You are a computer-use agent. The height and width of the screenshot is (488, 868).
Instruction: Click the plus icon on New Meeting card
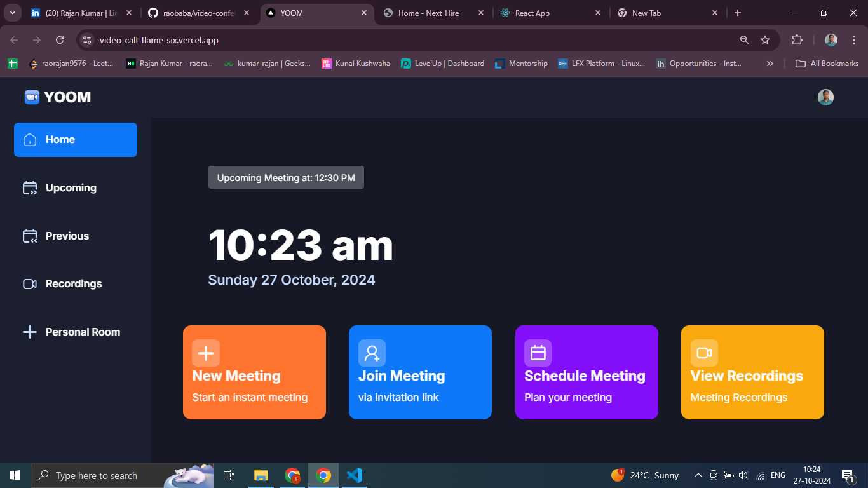tap(206, 353)
